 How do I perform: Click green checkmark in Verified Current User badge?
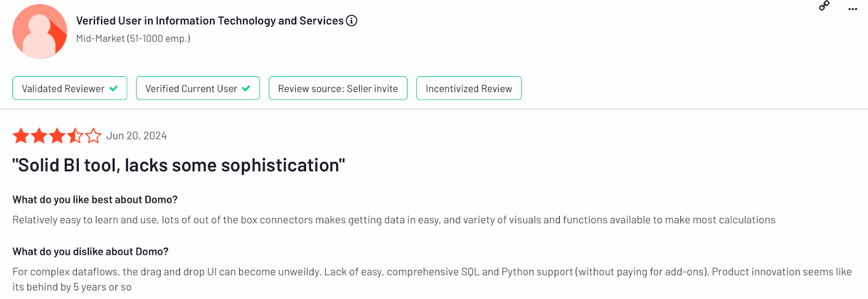point(246,88)
